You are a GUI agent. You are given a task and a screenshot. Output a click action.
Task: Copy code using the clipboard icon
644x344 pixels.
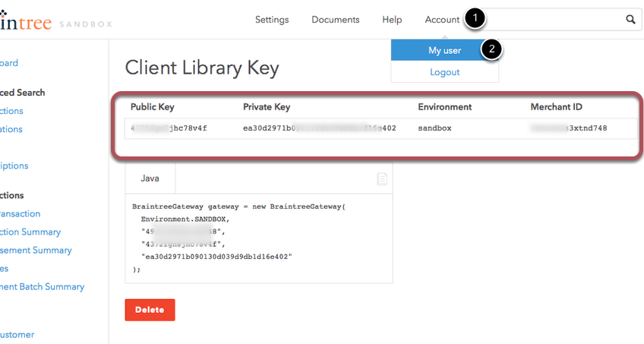coord(382,178)
